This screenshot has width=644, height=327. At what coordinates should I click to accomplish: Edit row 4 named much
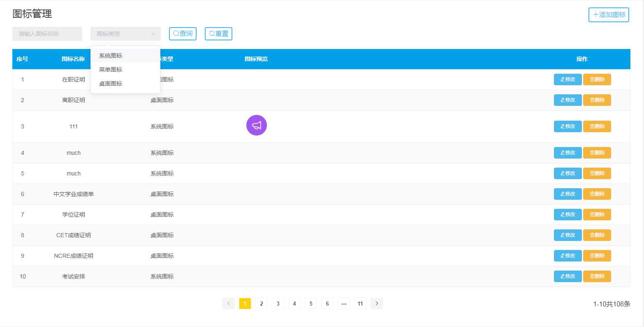click(568, 153)
